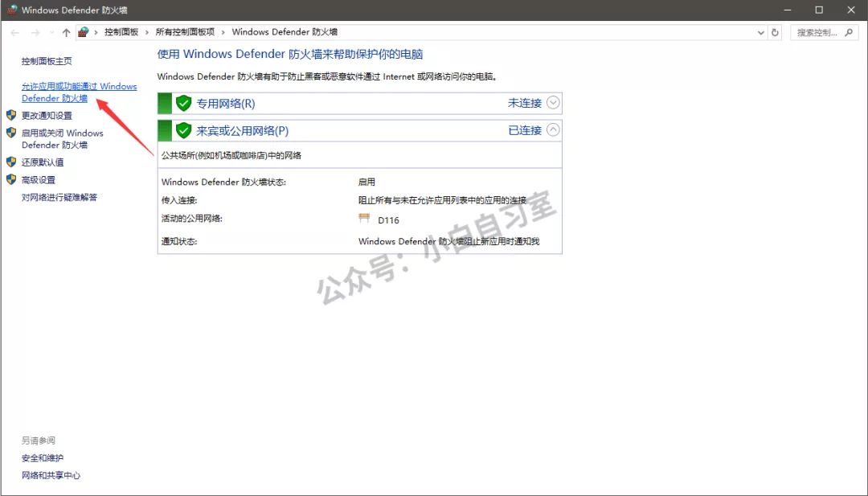Click shield icon next to 还原默认值
This screenshot has height=496, width=868.
tap(11, 162)
